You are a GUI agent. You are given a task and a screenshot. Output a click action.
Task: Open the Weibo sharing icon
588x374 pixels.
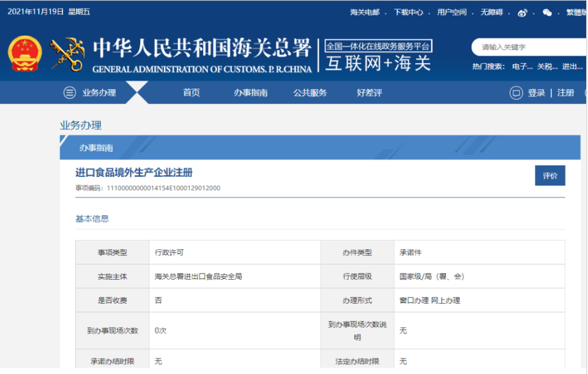[x=523, y=12]
